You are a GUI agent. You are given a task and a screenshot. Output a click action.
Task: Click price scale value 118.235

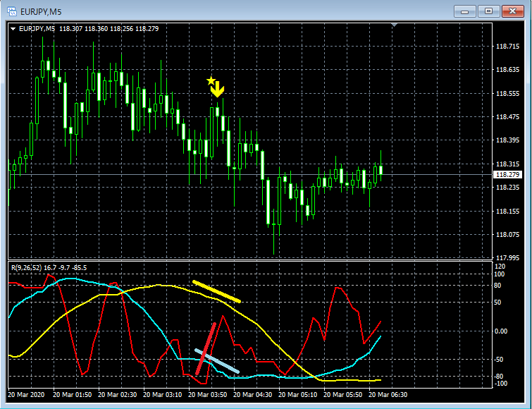(507, 188)
